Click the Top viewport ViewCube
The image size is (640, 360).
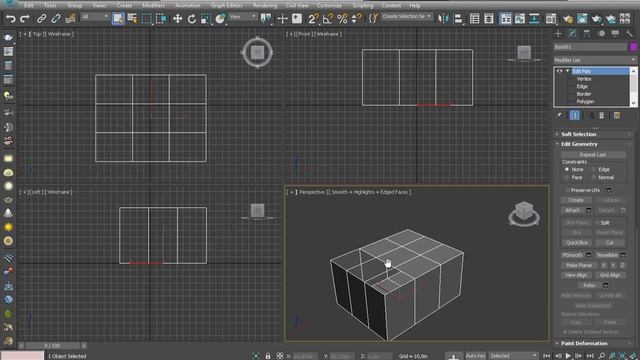257,52
